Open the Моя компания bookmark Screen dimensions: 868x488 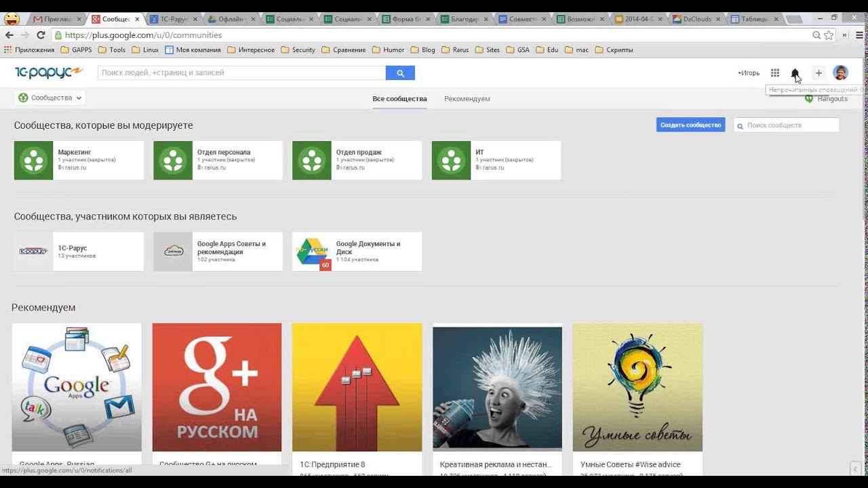coord(193,49)
